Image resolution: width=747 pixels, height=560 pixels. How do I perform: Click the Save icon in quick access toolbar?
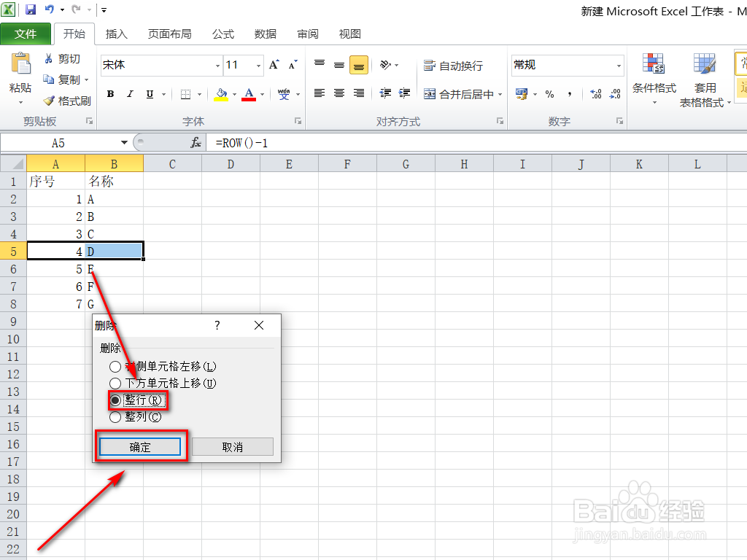point(31,9)
